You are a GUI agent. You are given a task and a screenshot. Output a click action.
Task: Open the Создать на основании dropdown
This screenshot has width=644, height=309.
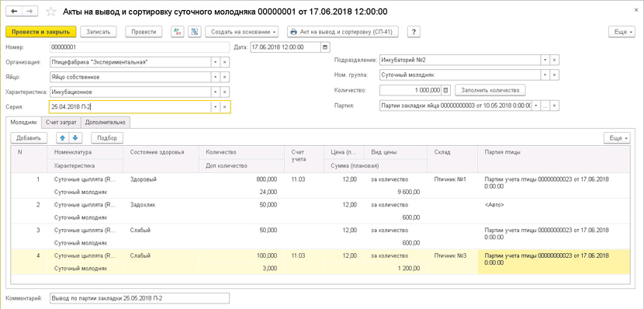click(x=242, y=32)
